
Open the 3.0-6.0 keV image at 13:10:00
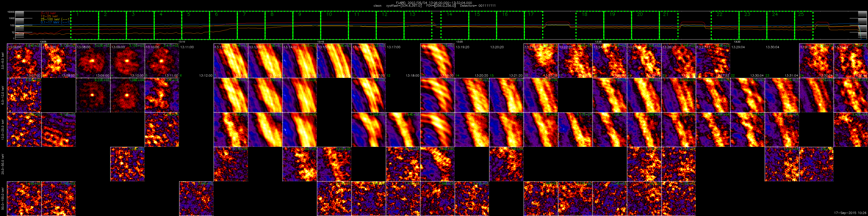162,61
